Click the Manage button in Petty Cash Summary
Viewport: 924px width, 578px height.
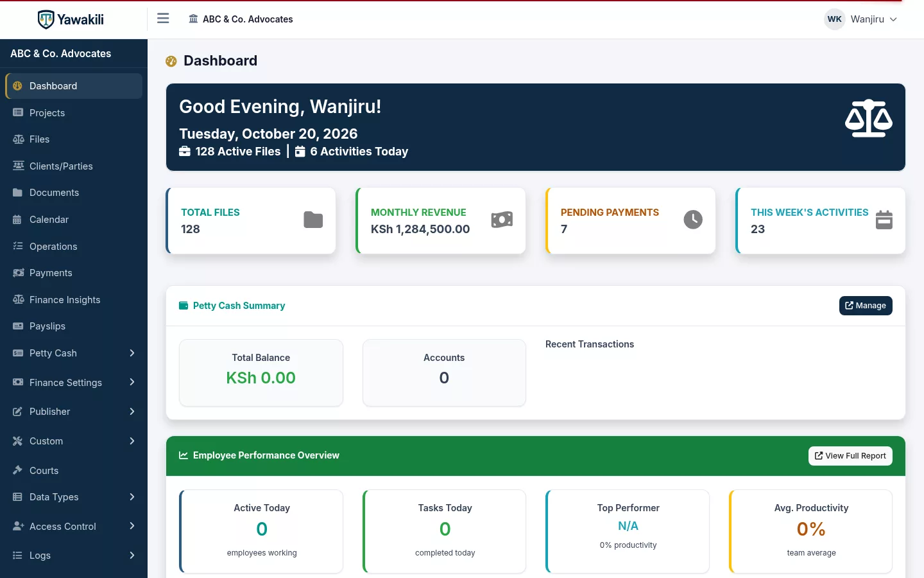pos(866,306)
